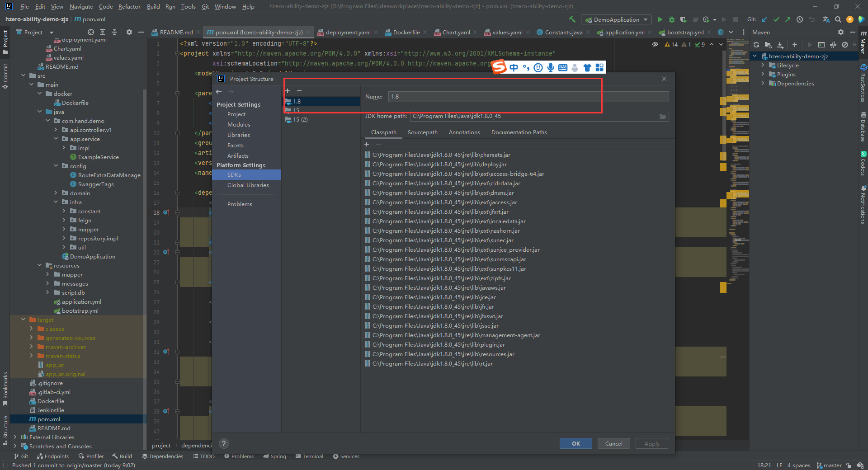The height and width of the screenshot is (470, 868).
Task: Click the Git Commit checkmark icon
Action: 776,19
